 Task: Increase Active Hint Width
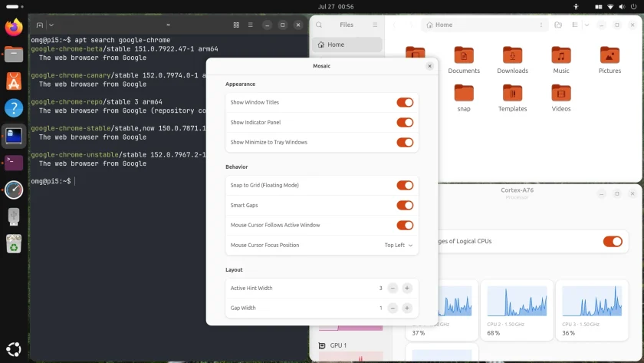coord(407,289)
